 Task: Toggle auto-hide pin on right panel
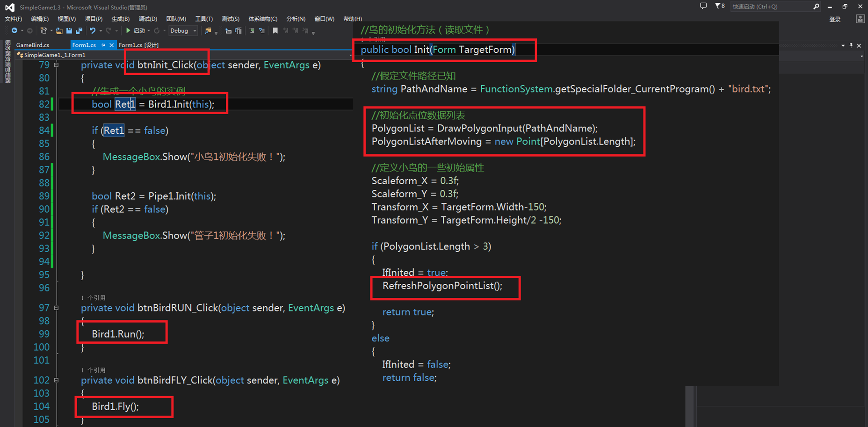851,45
